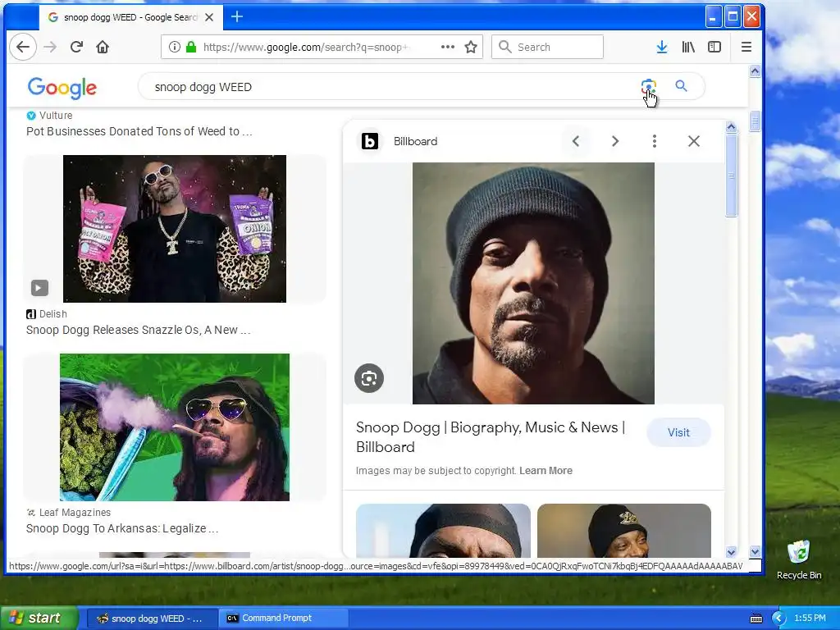Search by image with Google Lens camera icon
The image size is (840, 630).
tap(649, 86)
